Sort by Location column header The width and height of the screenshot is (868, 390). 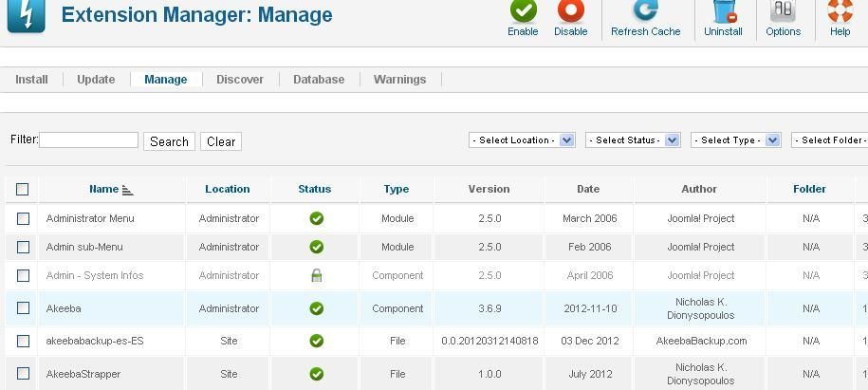click(x=228, y=189)
